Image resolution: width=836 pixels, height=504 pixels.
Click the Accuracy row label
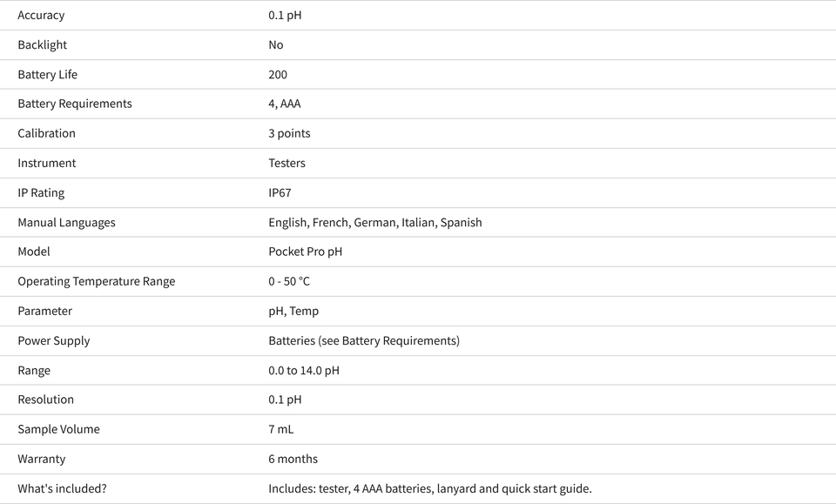(41, 16)
